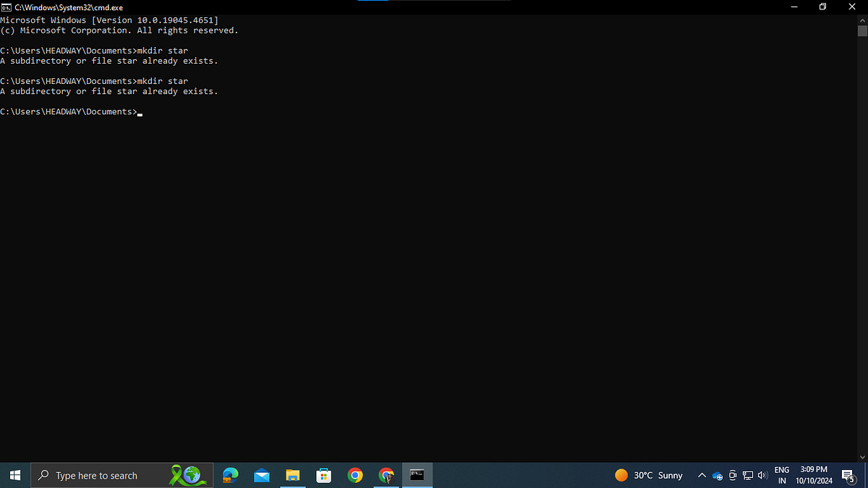Screen dimensions: 868x488
Task: Open the screen capture tray icon
Action: point(732,475)
